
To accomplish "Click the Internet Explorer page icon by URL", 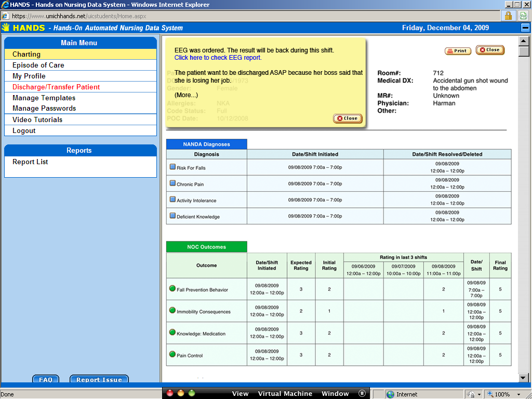I will [x=5, y=16].
